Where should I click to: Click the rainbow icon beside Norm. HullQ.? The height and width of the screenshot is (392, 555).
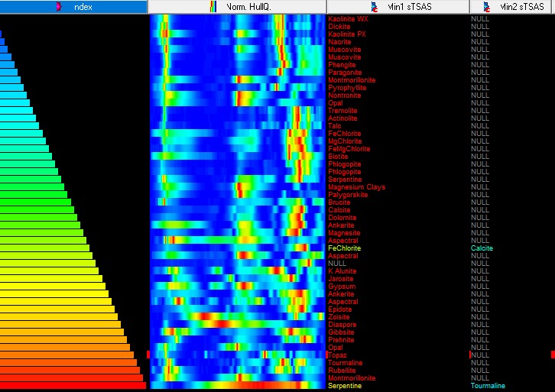(x=213, y=6)
